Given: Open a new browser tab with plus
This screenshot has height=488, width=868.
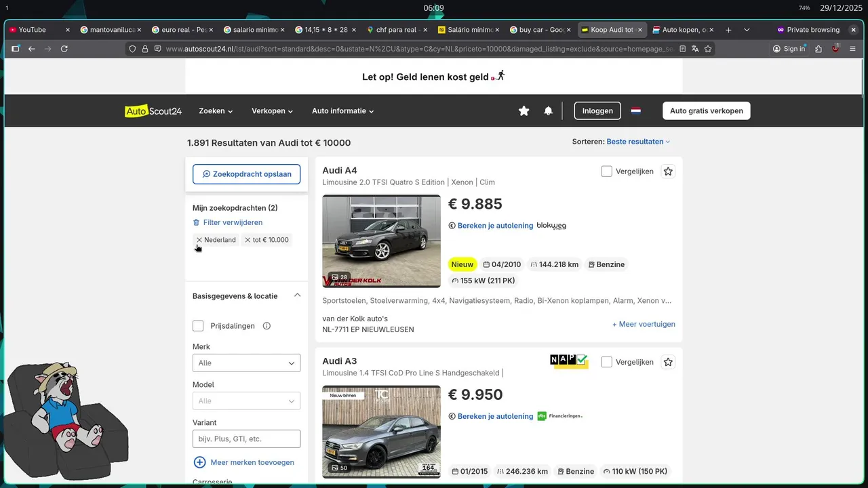Looking at the screenshot, I should pos(728,30).
